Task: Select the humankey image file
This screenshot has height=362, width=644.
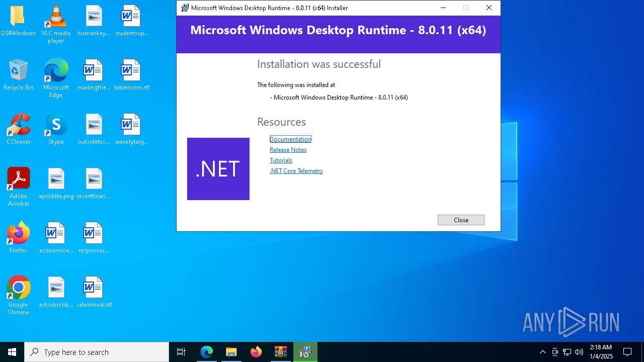Action: [x=94, y=16]
